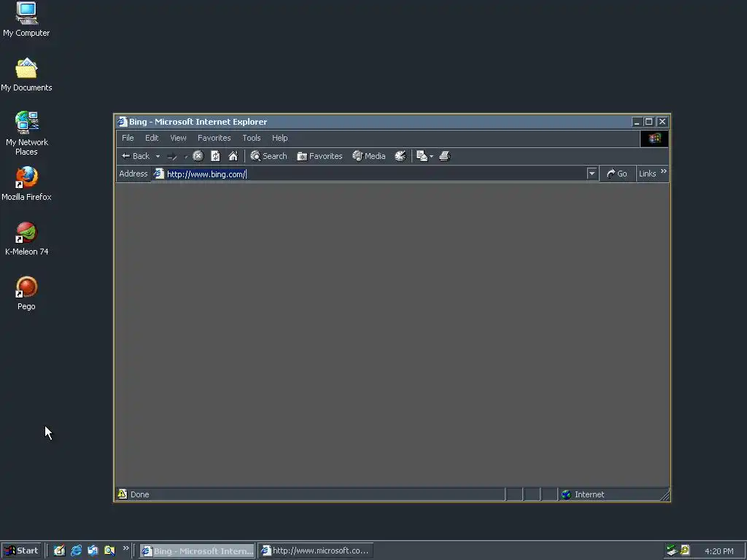Expand the Links toolbar chevron

(664, 171)
